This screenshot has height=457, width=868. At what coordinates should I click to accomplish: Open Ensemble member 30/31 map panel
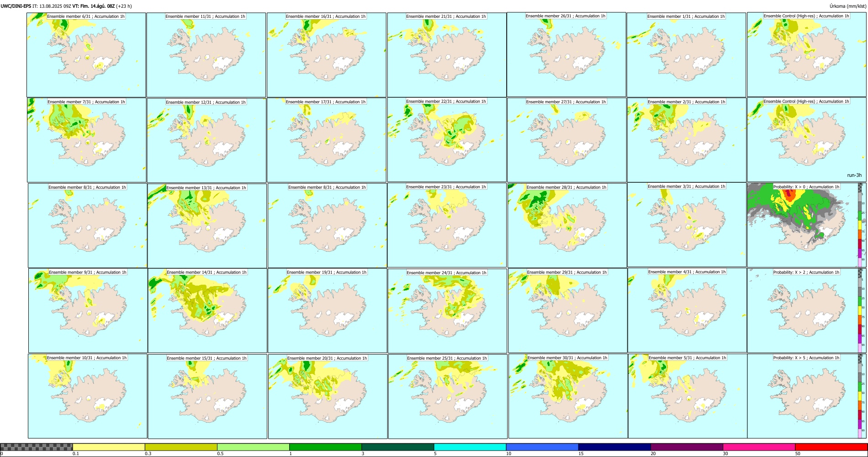[568, 396]
